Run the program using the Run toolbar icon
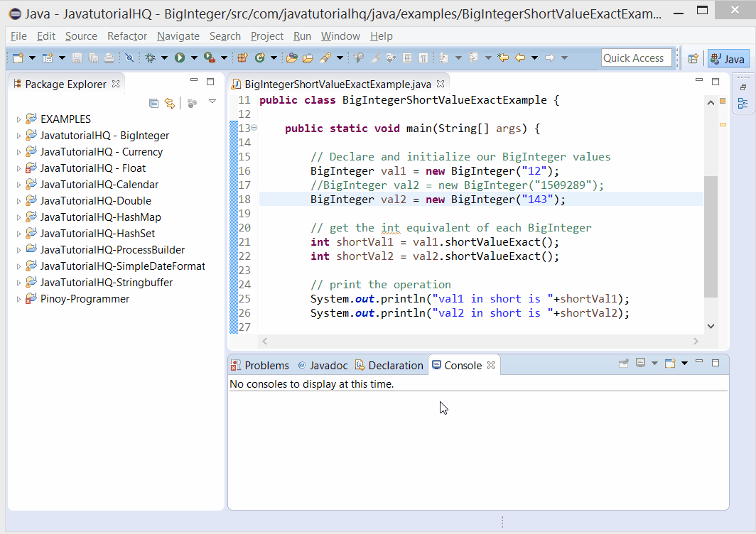Screen dimensions: 756x534 tap(179, 58)
